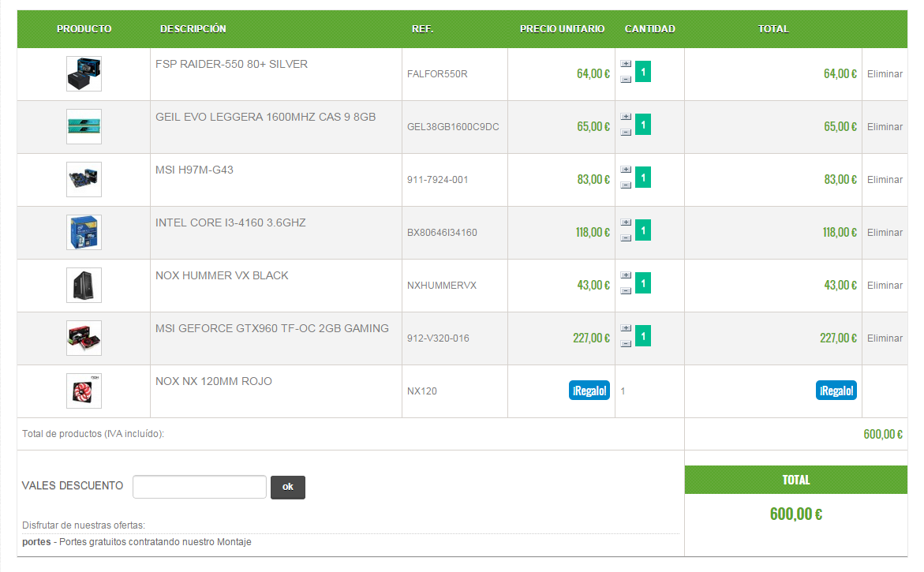The width and height of the screenshot is (924, 572).
Task: Open the MSI GEFORCE GTX960 graphics card thumbnail
Action: tap(84, 338)
